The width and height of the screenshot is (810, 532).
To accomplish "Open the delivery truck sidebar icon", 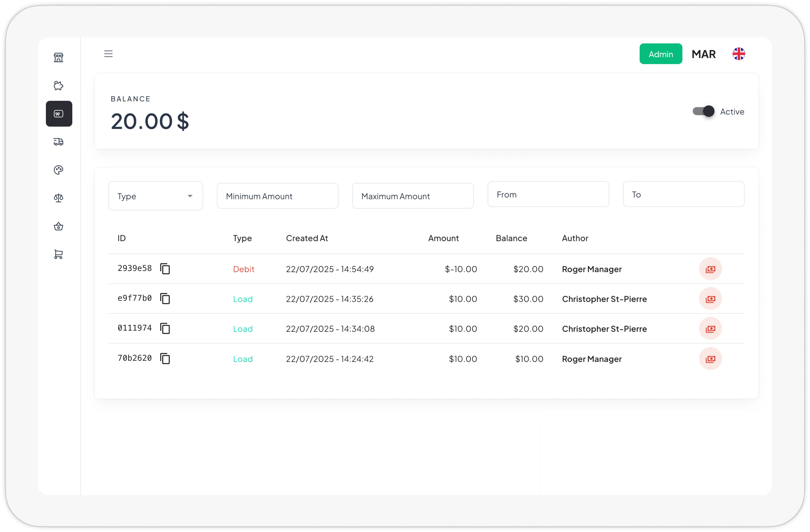I will click(59, 142).
